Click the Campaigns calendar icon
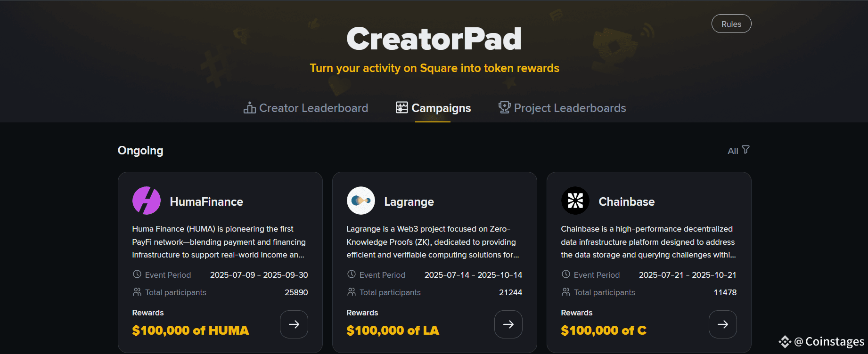 (402, 107)
